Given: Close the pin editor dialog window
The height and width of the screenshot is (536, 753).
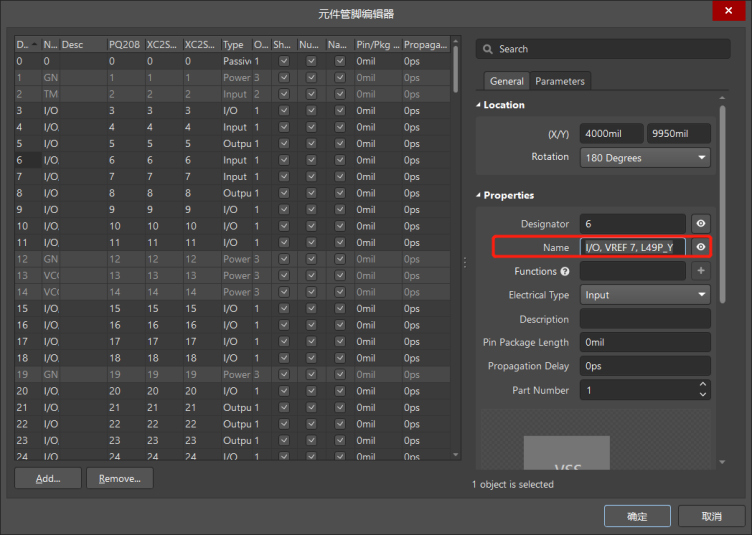Looking at the screenshot, I should 726,12.
